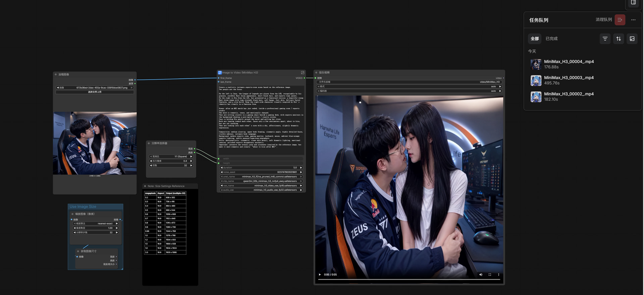Open the 编码器 auto dropdown

pyautogui.click(x=409, y=91)
